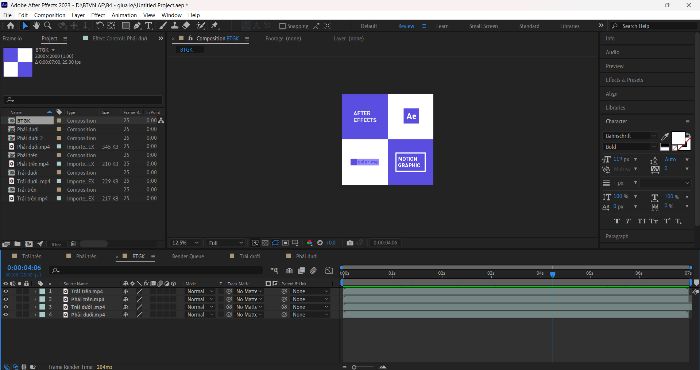Select the Selection arrow tool

click(25, 26)
